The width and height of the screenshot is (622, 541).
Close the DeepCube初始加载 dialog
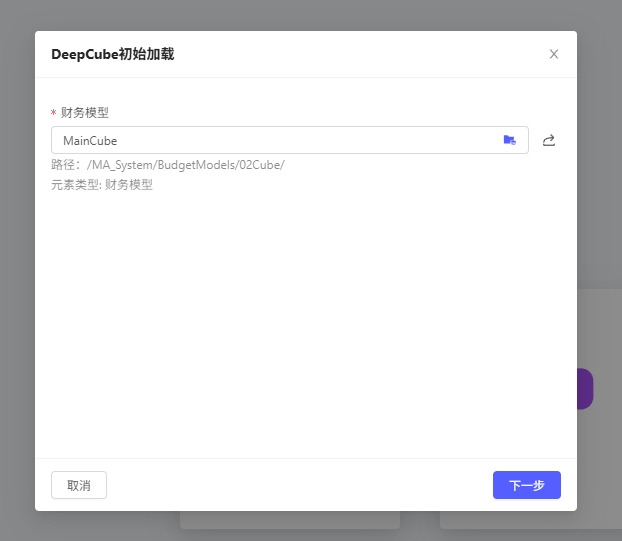point(554,54)
